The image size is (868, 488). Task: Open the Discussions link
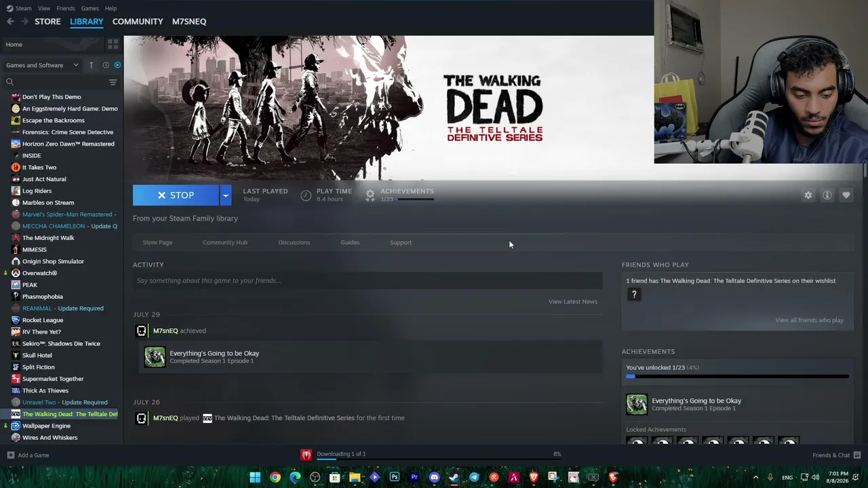(294, 243)
